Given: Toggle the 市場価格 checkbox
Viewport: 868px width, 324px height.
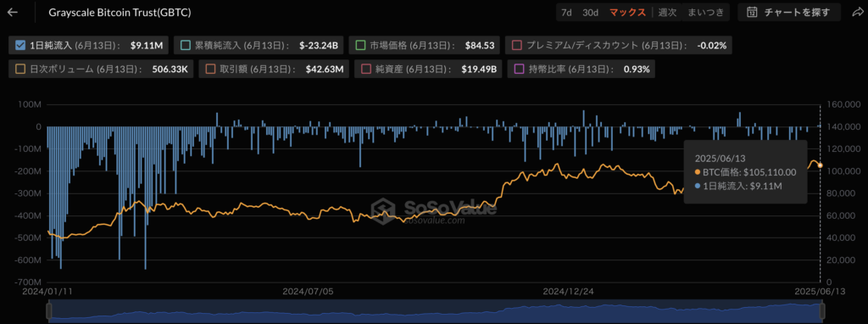Looking at the screenshot, I should click(x=361, y=46).
